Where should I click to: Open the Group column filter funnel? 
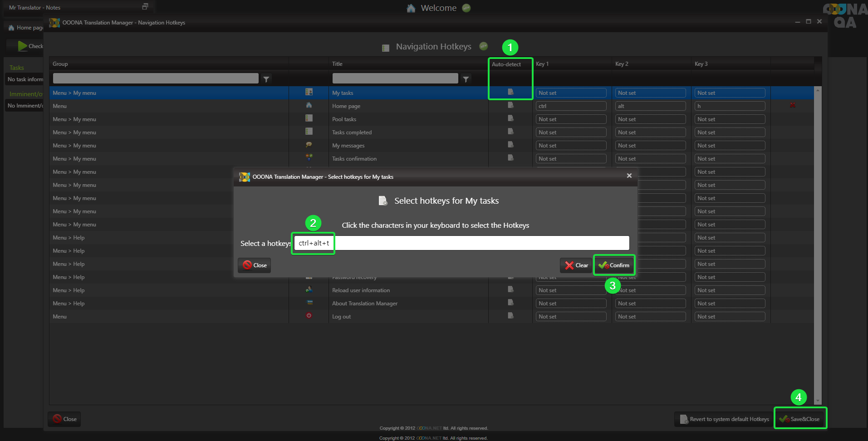266,79
